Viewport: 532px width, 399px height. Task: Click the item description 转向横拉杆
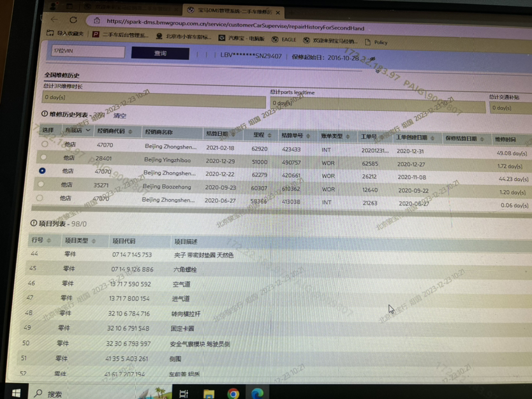[186, 314]
